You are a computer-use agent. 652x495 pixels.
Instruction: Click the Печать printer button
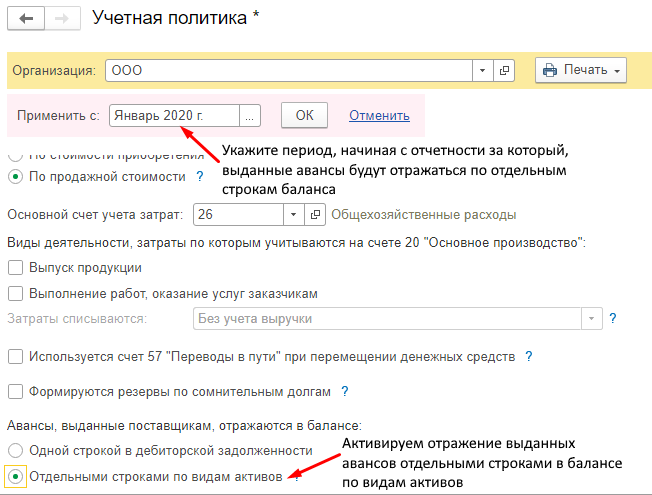tap(580, 70)
